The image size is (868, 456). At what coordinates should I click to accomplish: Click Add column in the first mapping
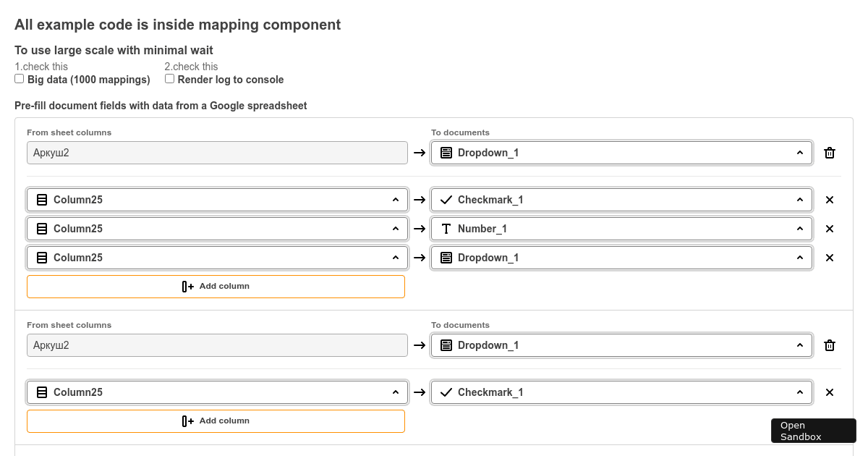(216, 286)
